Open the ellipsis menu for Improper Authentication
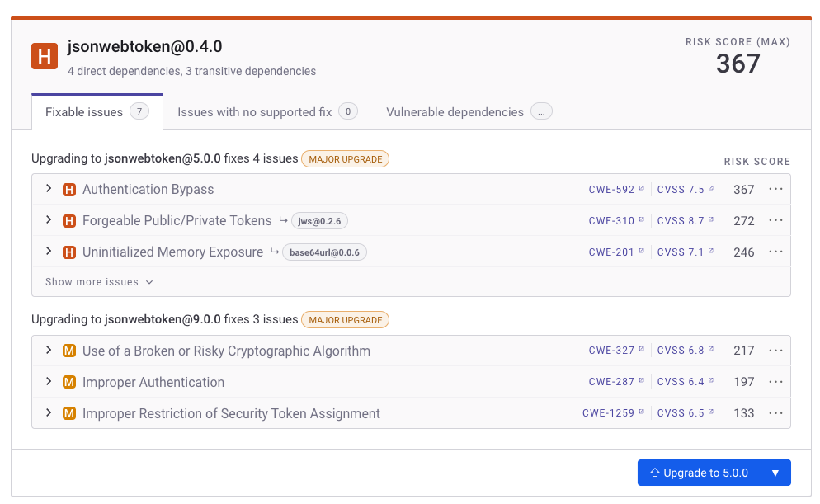Viewport: 820px width, 504px height. 775,382
